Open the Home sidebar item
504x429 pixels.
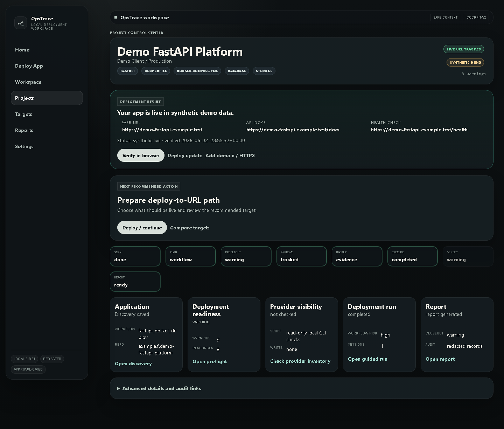click(47, 50)
